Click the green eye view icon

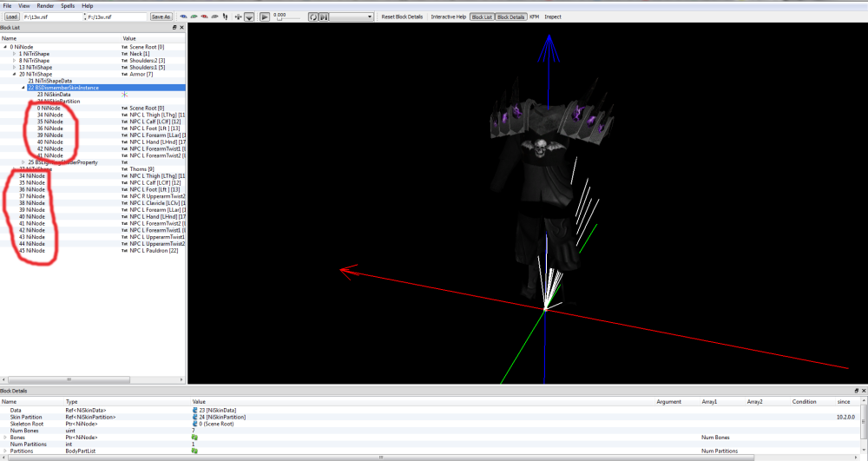pos(194,16)
